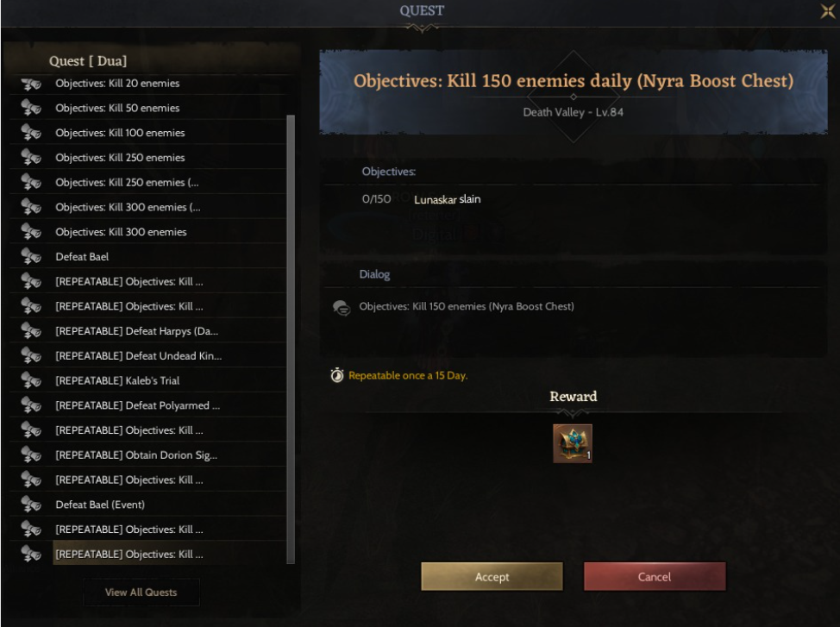Click the Quest [ Dua] list header
Image resolution: width=840 pixels, height=627 pixels.
point(88,60)
